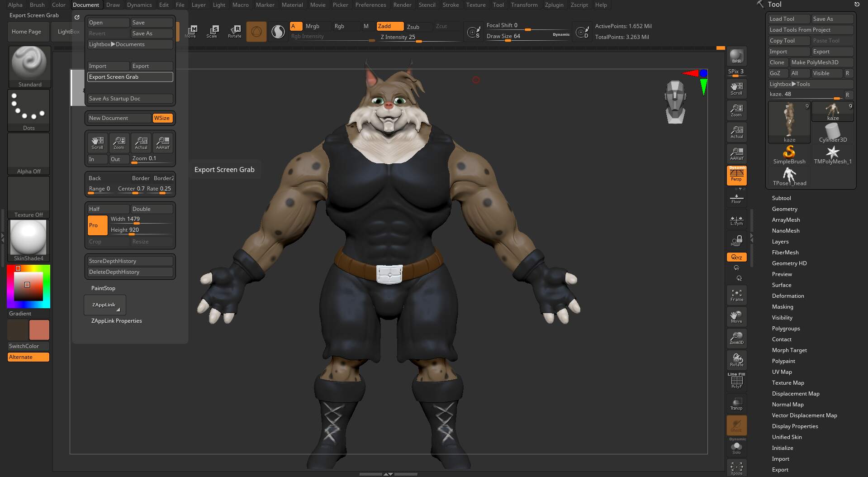Click the Document panel Zoom icon
Viewport: 868px width, 477px height.
click(x=119, y=143)
